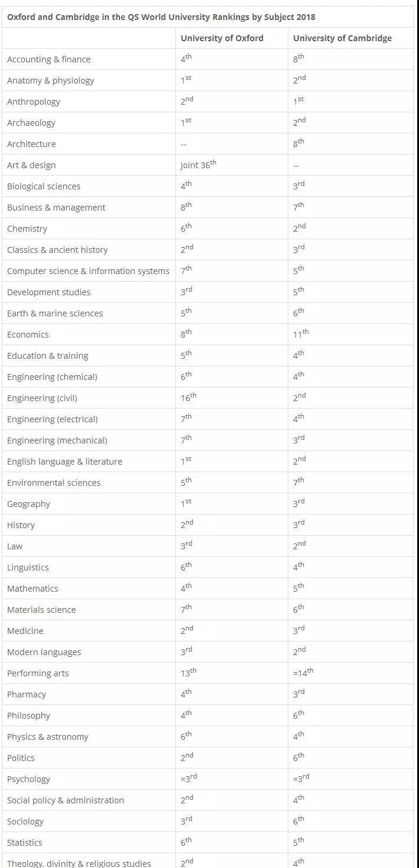Click the Materials science subject cell
This screenshot has width=419, height=868.
tap(41, 610)
